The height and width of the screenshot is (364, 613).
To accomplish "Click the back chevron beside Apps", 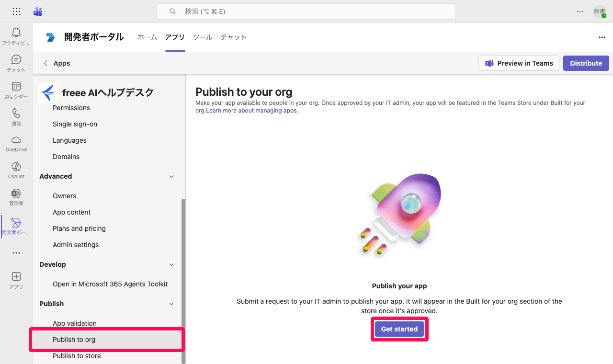I will 46,63.
